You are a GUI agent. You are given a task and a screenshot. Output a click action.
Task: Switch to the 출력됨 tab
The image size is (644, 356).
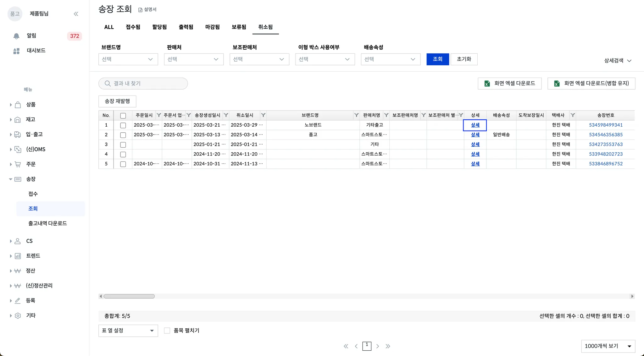(x=186, y=27)
